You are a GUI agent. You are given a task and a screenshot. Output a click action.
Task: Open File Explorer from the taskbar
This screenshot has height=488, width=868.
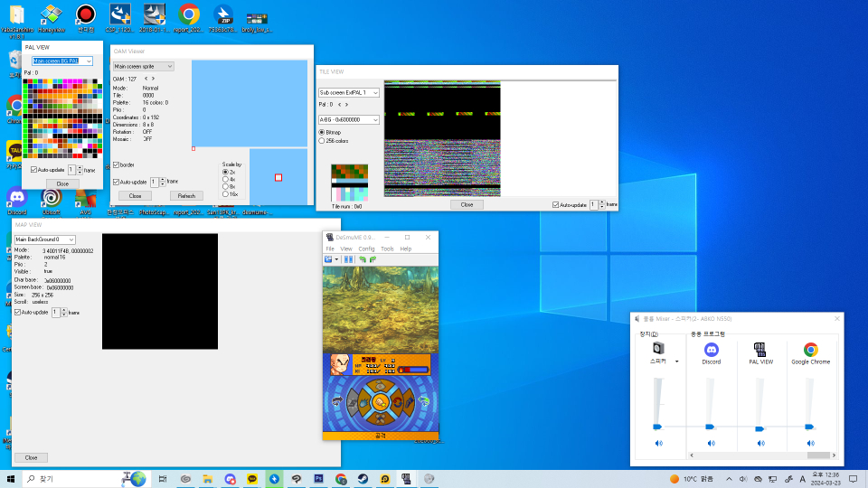(x=208, y=479)
